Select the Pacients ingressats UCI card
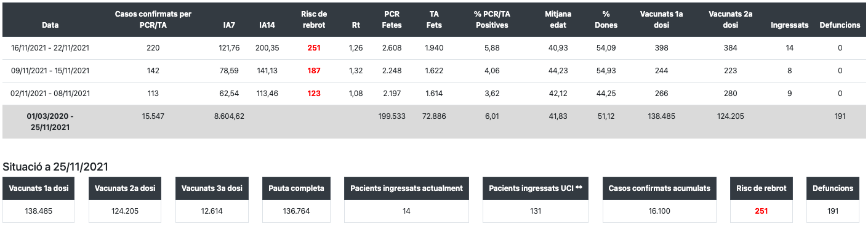868x226 pixels. 536,200
